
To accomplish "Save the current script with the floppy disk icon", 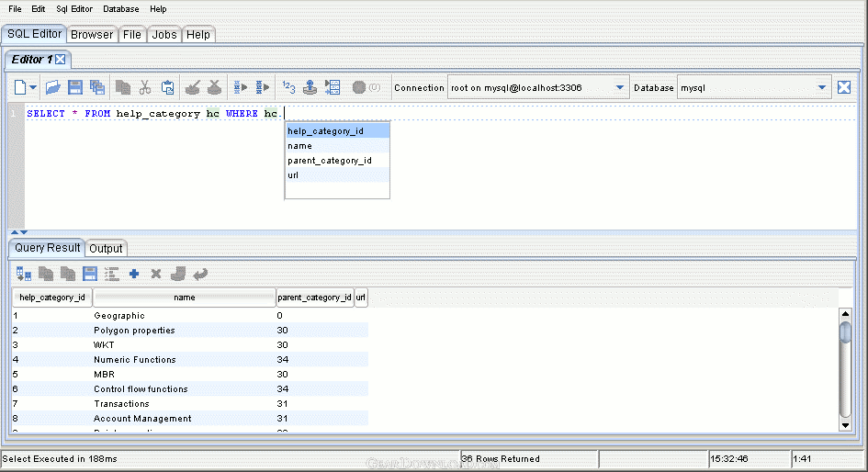I will coord(74,87).
